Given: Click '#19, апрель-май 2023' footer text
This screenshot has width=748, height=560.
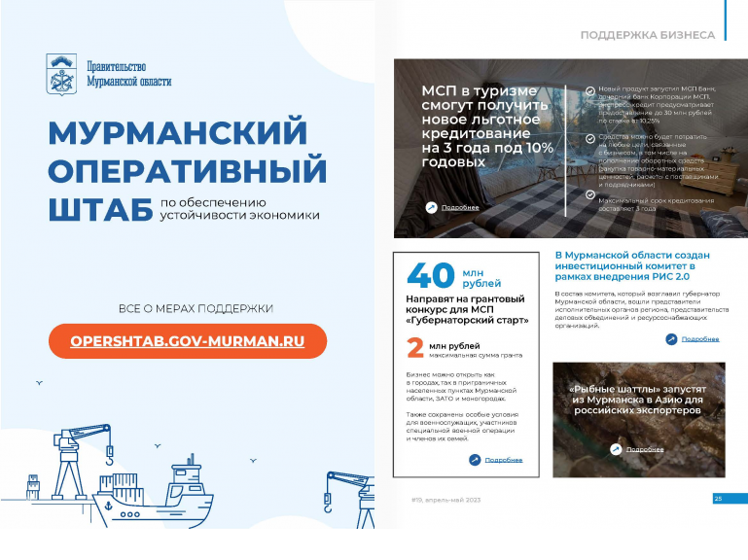Looking at the screenshot, I should click(446, 500).
